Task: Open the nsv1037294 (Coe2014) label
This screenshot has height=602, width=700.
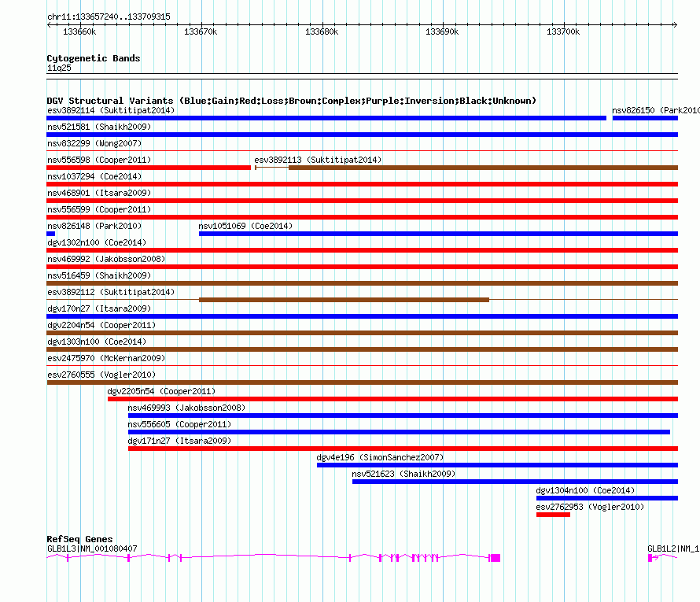Action: point(94,176)
